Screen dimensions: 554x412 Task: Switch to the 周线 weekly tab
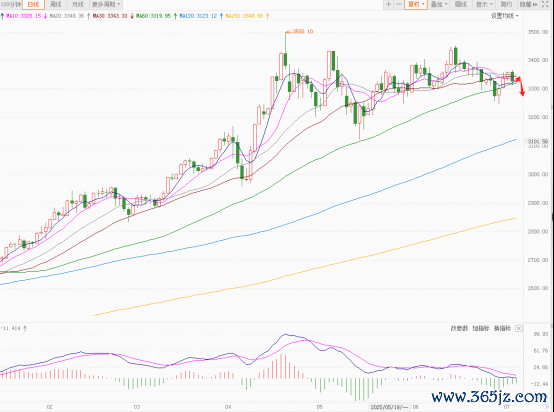55,5
